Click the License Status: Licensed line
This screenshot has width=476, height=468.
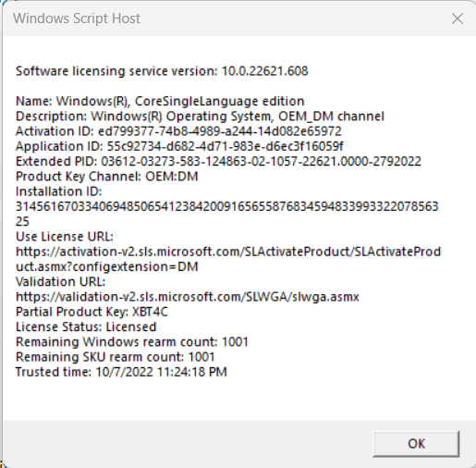[x=86, y=327]
